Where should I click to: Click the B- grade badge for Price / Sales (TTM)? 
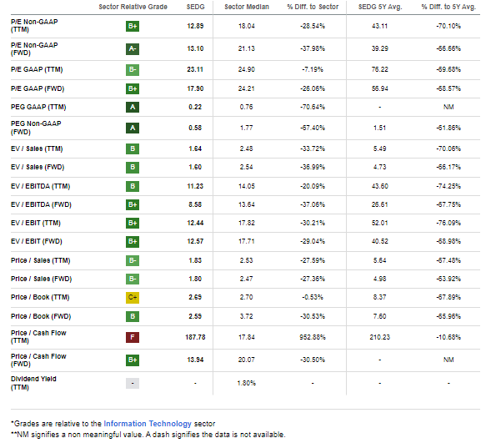click(133, 260)
